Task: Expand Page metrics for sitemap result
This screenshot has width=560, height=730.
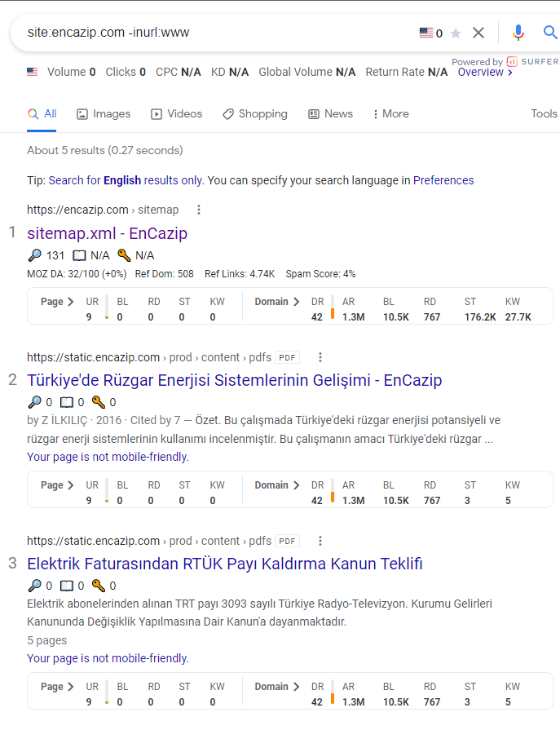Action: (57, 302)
